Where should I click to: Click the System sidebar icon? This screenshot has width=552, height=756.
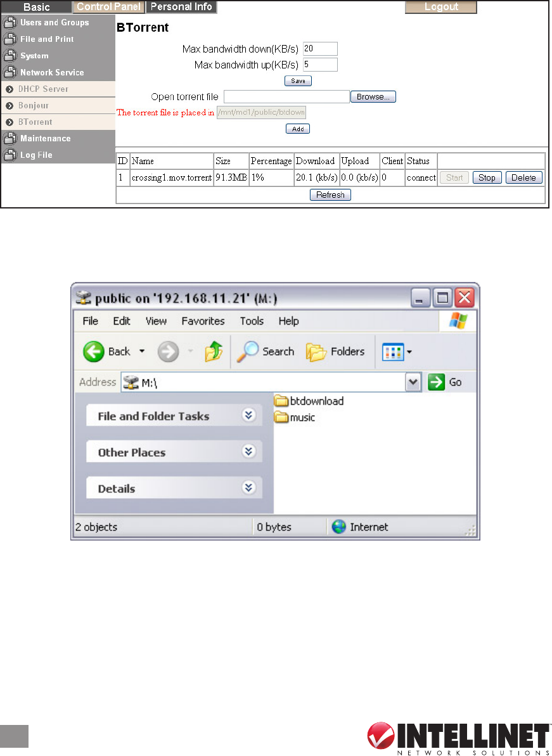(x=10, y=55)
